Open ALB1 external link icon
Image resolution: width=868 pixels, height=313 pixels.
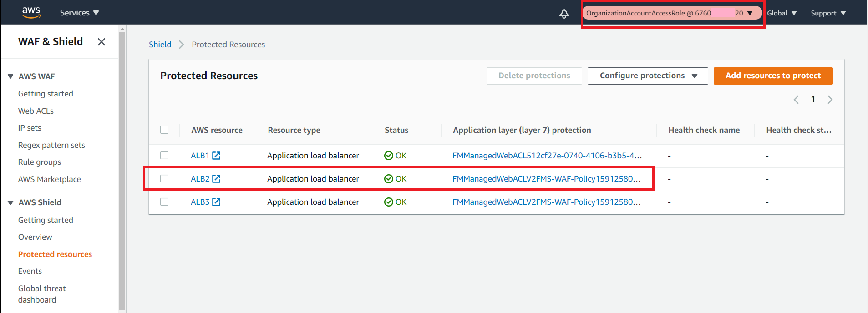pyautogui.click(x=217, y=156)
